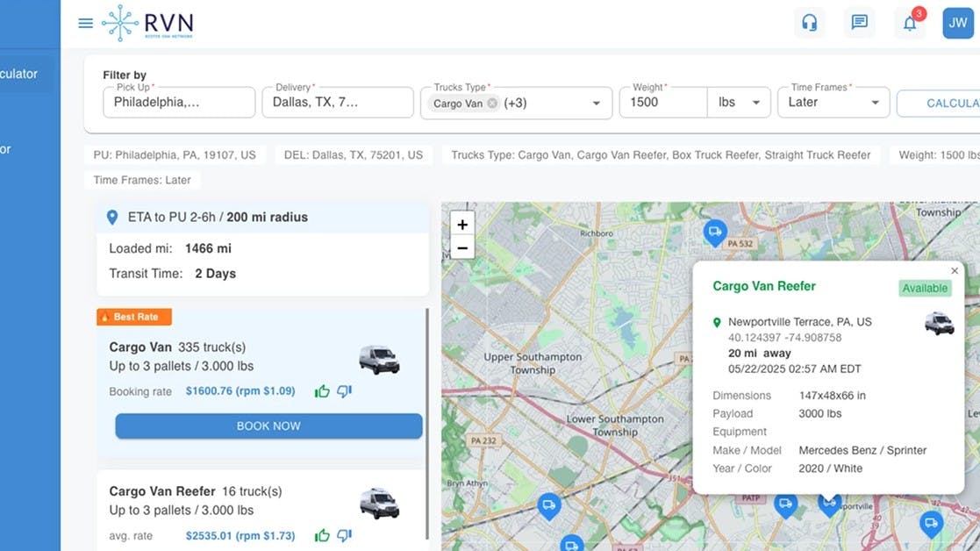Click the JW profile avatar
980x551 pixels.
[x=957, y=22]
